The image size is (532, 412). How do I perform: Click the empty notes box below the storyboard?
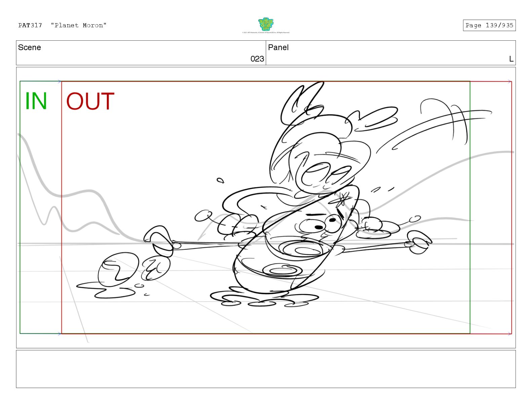tap(266, 369)
